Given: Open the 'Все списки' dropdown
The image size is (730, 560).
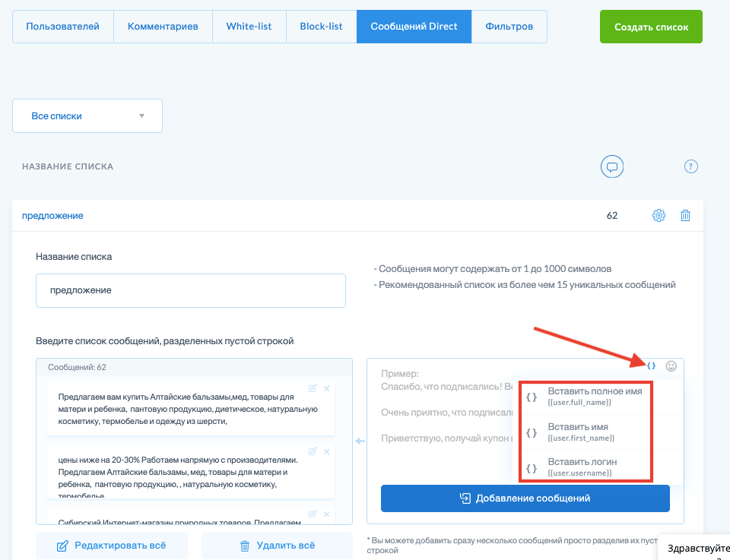Looking at the screenshot, I should coord(87,116).
